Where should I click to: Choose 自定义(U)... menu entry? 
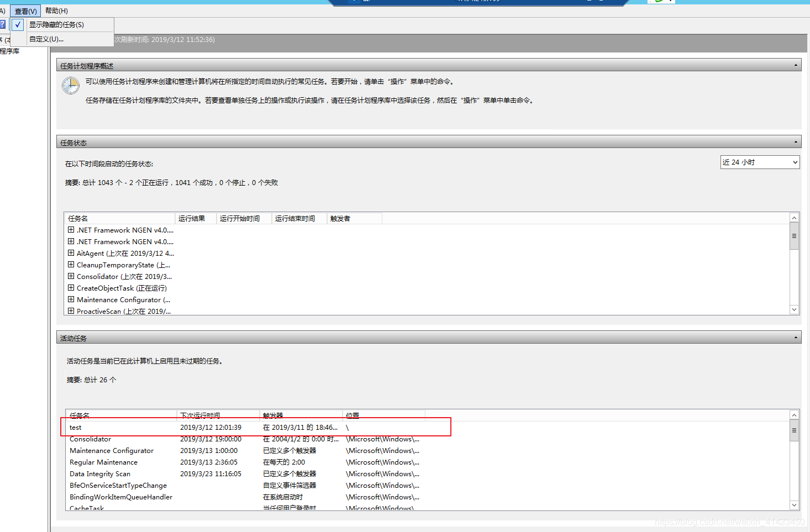tap(46, 39)
